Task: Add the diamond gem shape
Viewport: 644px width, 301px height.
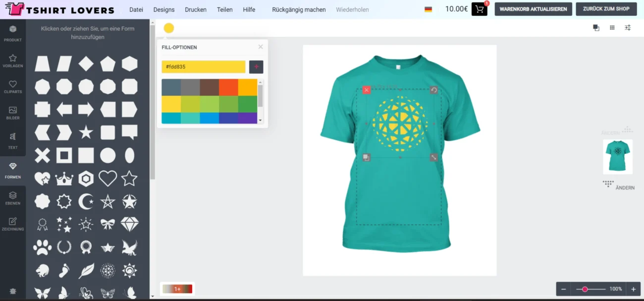Action: coord(129,224)
